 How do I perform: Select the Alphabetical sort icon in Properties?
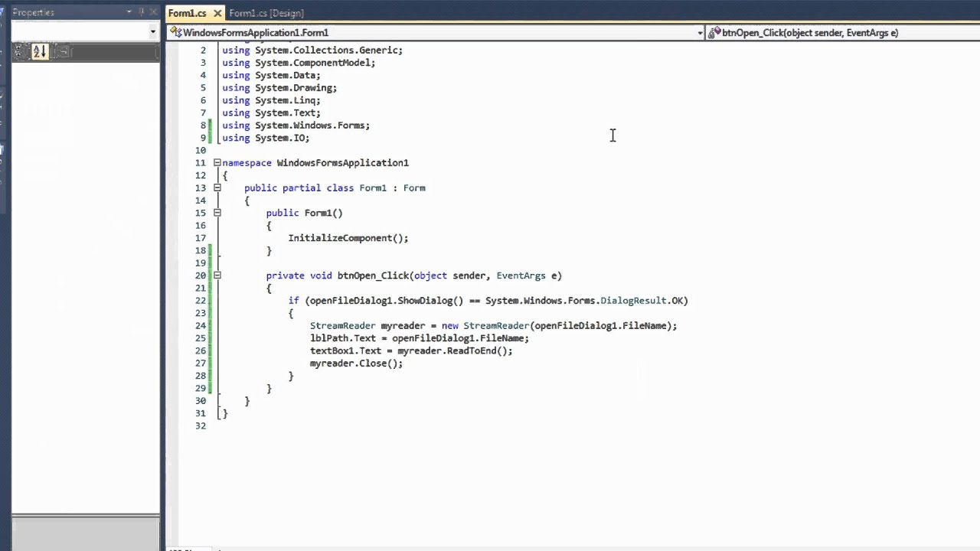pyautogui.click(x=40, y=51)
